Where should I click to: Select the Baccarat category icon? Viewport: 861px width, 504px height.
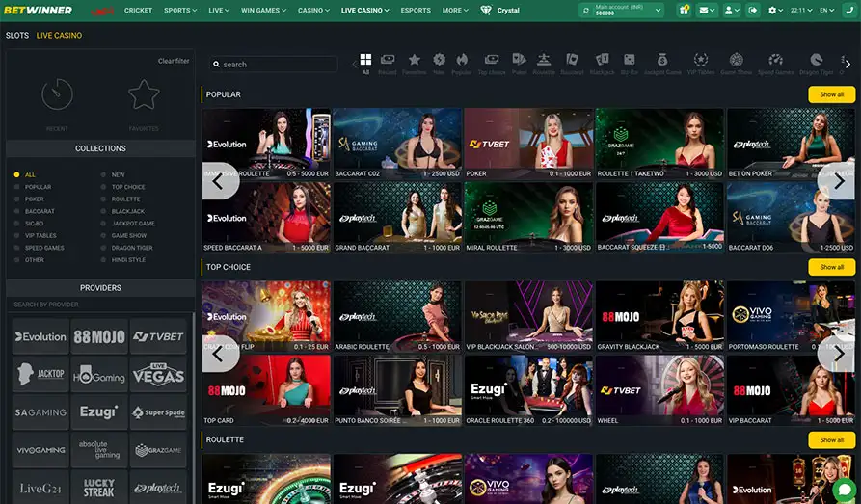[x=572, y=60]
